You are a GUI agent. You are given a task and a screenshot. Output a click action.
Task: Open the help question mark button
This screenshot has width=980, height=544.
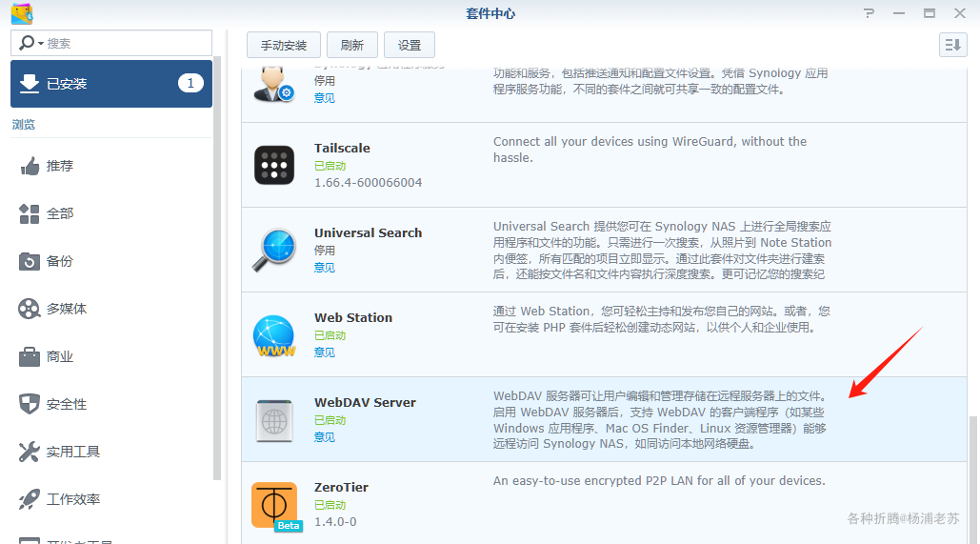[x=869, y=13]
